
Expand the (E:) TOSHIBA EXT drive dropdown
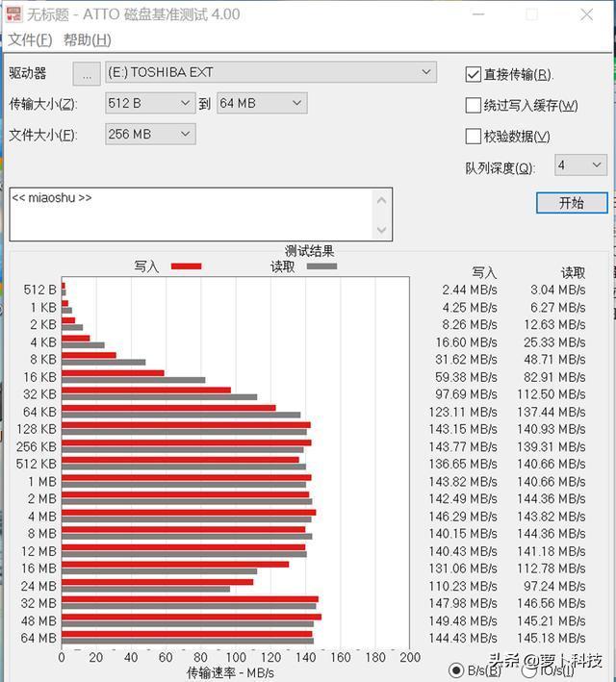[x=270, y=72]
